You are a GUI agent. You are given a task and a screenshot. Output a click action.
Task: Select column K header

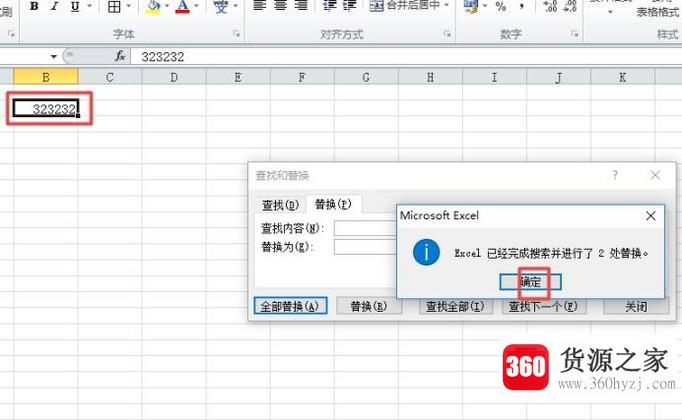coord(623,77)
